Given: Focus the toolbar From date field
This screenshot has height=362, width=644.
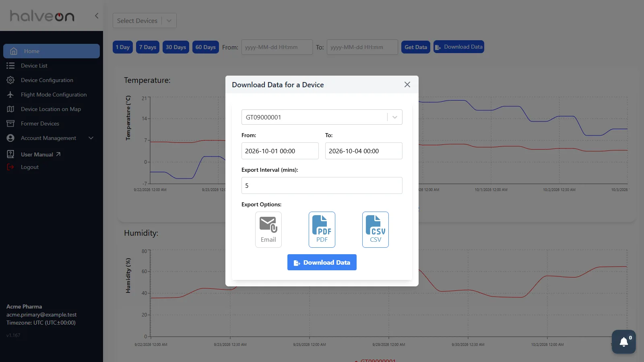Looking at the screenshot, I should pyautogui.click(x=277, y=47).
